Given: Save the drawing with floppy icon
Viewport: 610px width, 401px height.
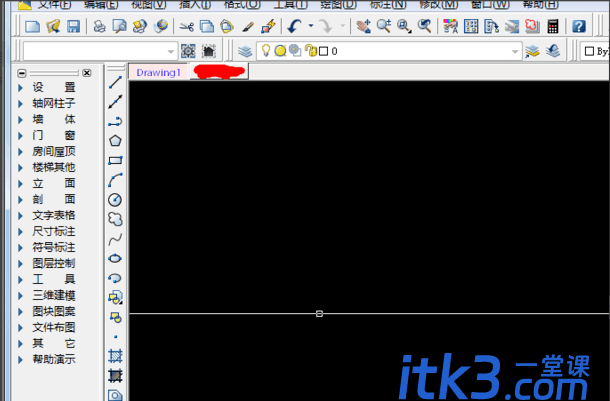Looking at the screenshot, I should click(x=73, y=26).
